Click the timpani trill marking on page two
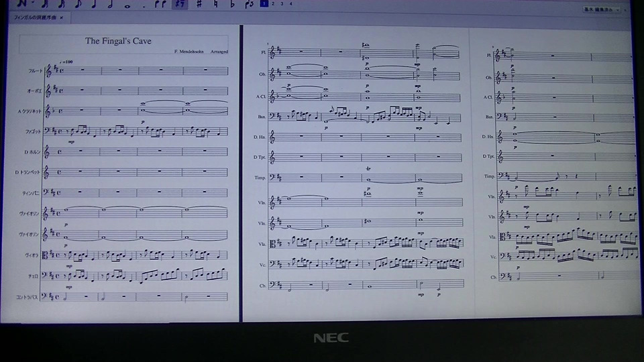Viewport: 644px width, 362px height. [368, 169]
